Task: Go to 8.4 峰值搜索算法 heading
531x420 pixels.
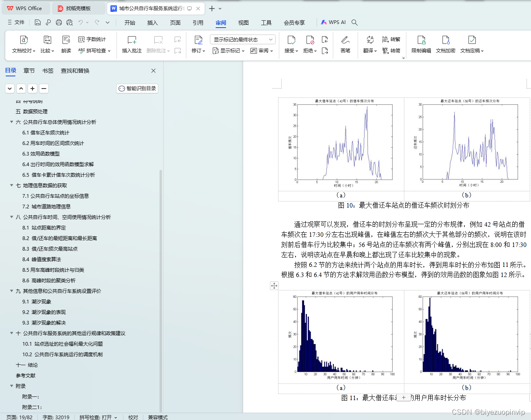Action: (x=42, y=259)
